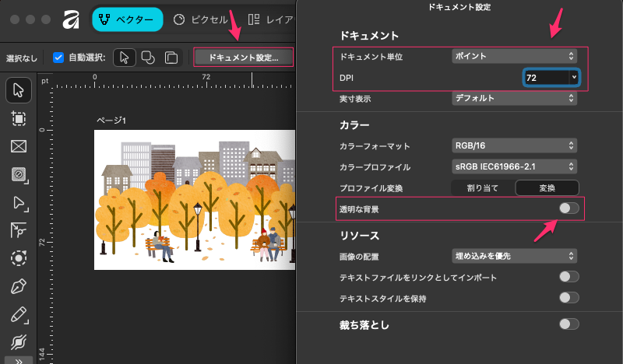Toggle テキストスタイルを保持 switch

pyautogui.click(x=568, y=297)
